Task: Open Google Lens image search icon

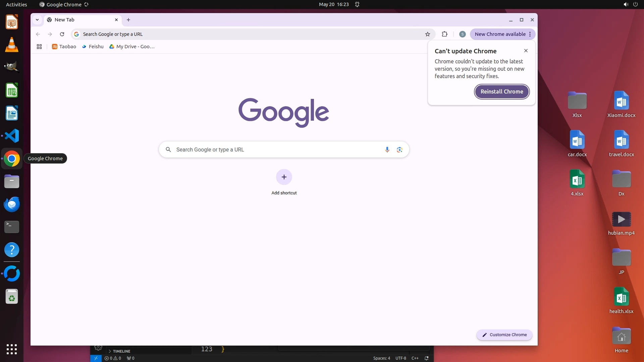Action: click(399, 149)
